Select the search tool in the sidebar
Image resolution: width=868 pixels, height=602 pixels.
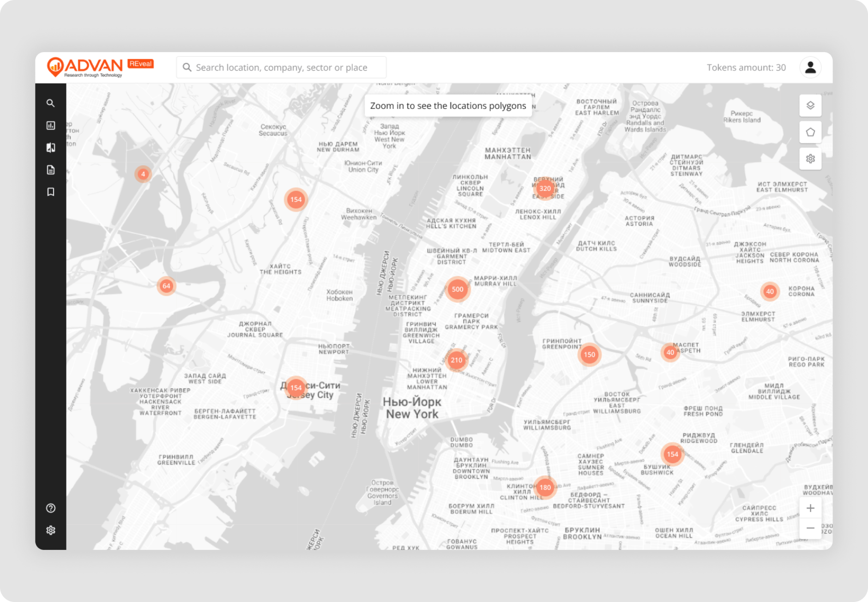(x=51, y=103)
